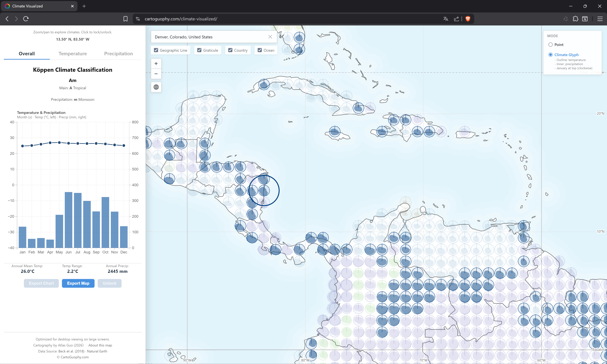Disable the Ocean layer checkbox
The height and width of the screenshot is (364, 607).
tap(260, 50)
